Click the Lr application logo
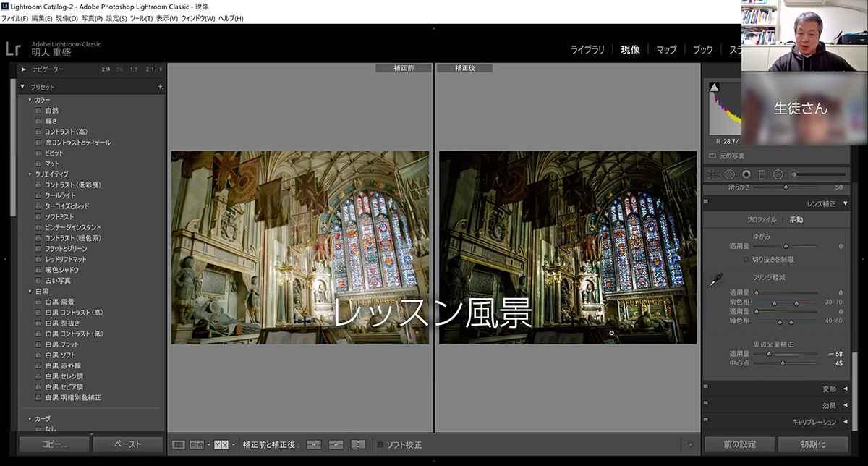868x466 pixels. coord(12,49)
